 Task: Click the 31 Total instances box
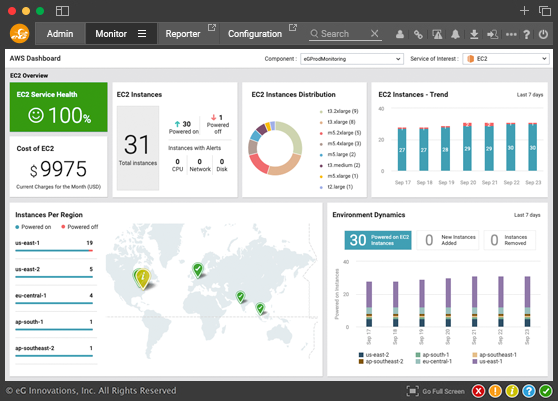[x=138, y=148]
